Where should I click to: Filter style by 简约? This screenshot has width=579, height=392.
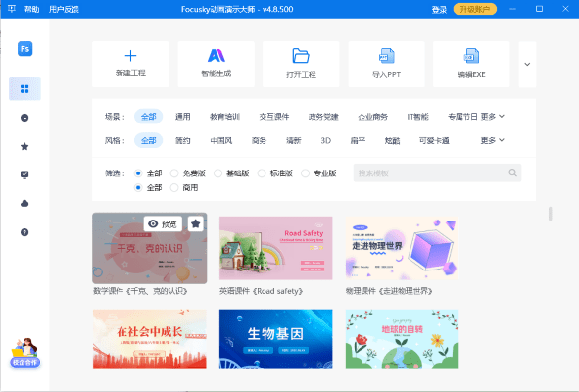pos(183,140)
